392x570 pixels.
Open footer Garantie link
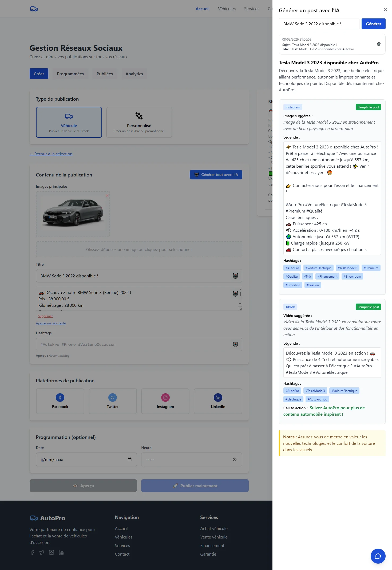tap(208, 554)
